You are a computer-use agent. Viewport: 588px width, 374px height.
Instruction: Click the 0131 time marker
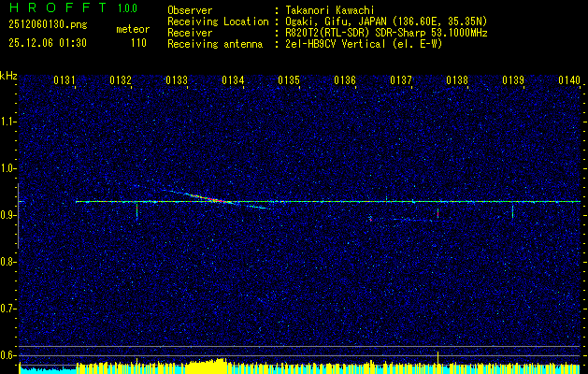coord(65,79)
